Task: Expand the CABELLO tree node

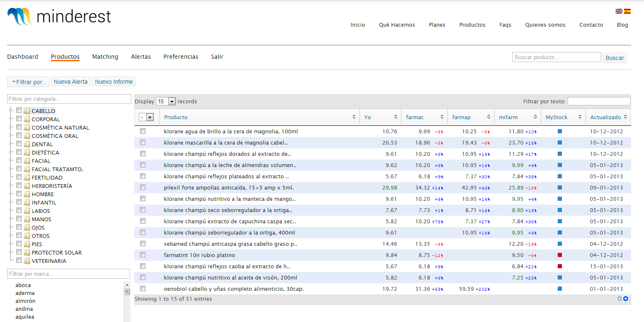Action: (x=10, y=111)
